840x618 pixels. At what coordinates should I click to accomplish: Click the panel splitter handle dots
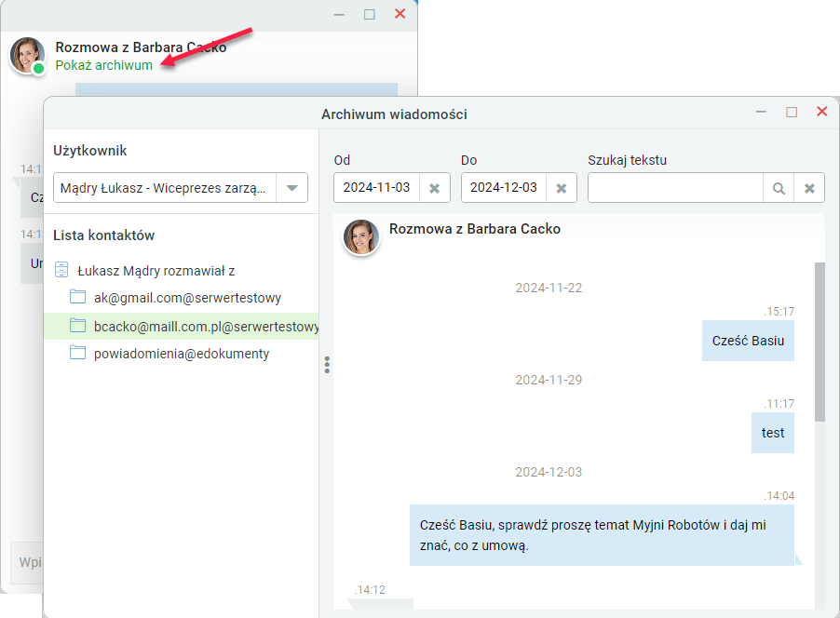[x=327, y=365]
